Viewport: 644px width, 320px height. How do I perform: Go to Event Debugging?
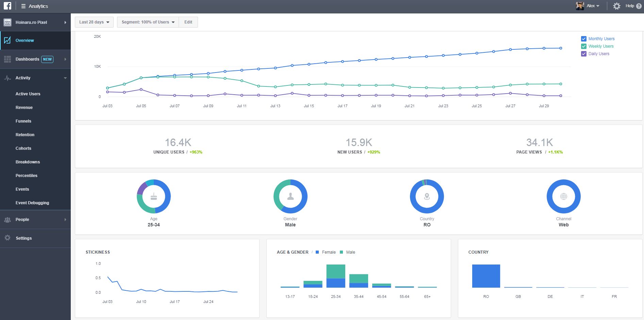[x=32, y=203]
